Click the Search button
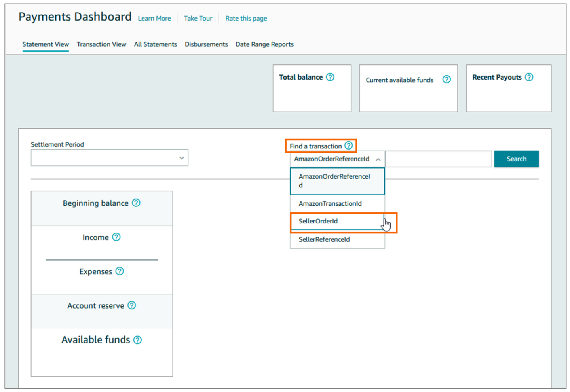This screenshot has width=570, height=392. tap(516, 159)
